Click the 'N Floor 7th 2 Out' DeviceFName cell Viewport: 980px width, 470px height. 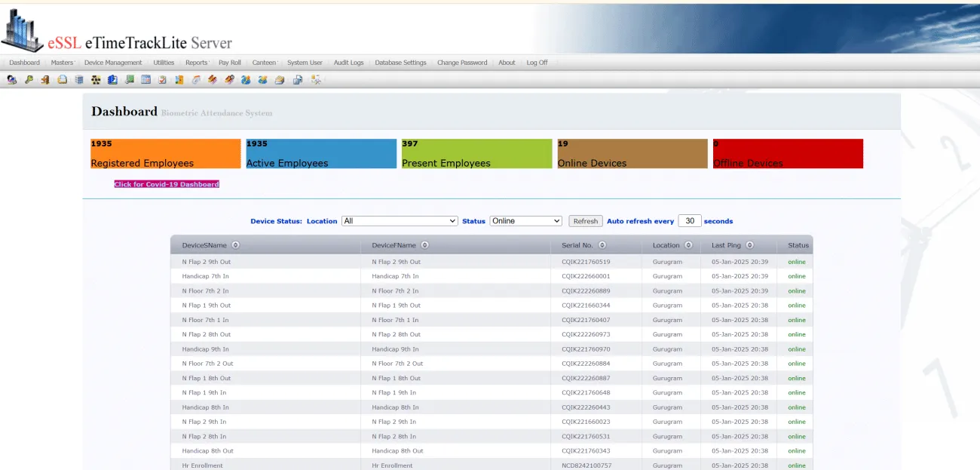[397, 364]
